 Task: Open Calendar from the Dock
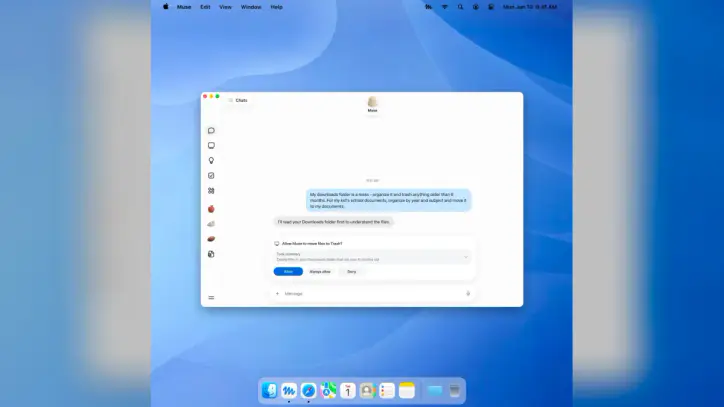tap(348, 390)
